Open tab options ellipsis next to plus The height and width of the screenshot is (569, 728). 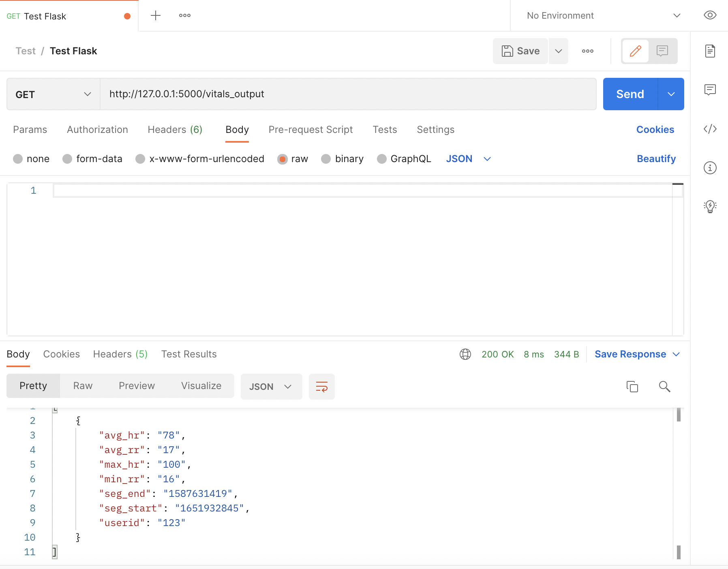(x=185, y=15)
